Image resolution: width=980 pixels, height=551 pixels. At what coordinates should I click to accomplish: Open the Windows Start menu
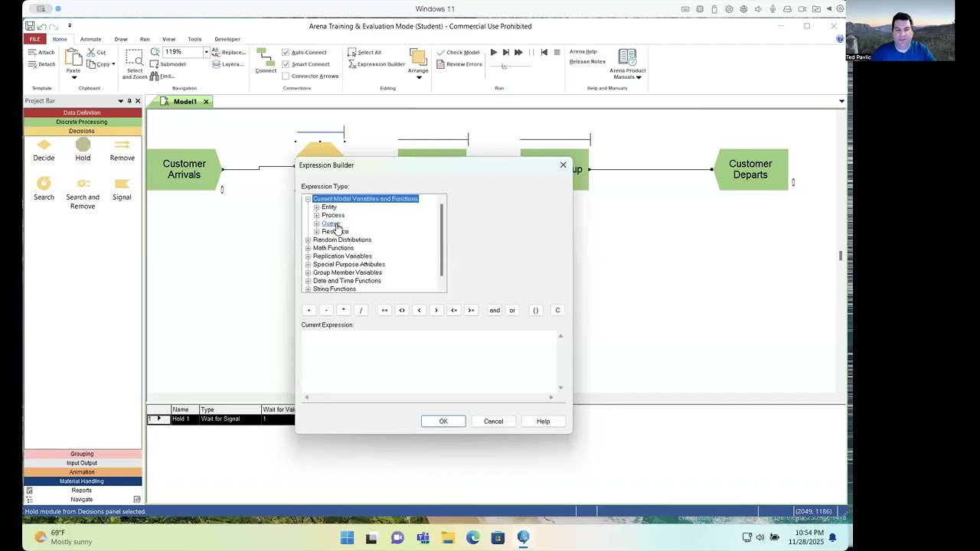coord(347,538)
